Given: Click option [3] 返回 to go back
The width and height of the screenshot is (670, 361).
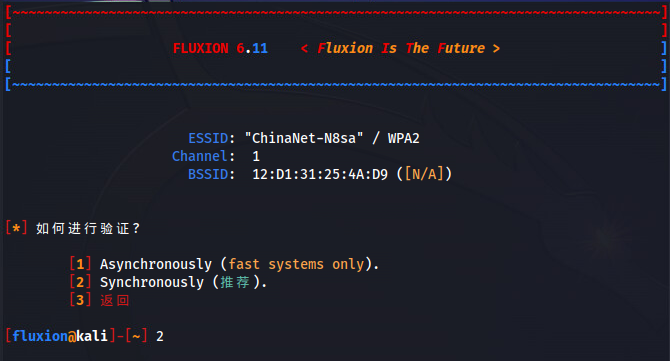Looking at the screenshot, I should [x=99, y=300].
